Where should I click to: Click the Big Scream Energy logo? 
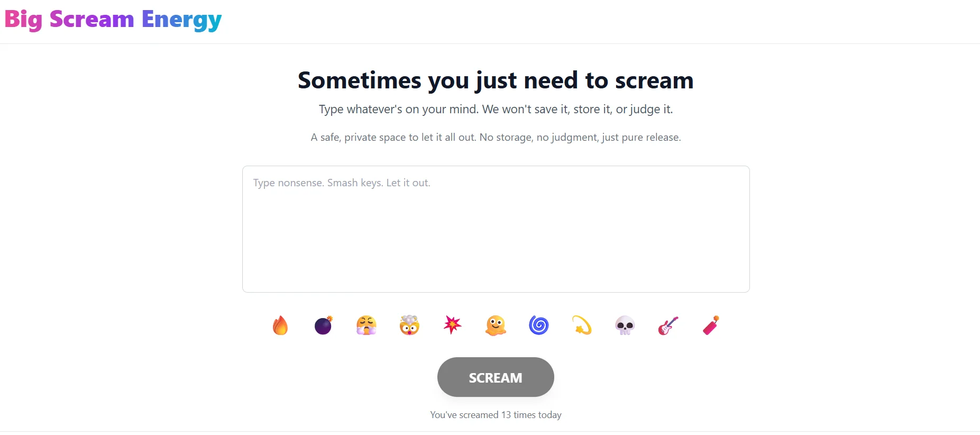[113, 20]
